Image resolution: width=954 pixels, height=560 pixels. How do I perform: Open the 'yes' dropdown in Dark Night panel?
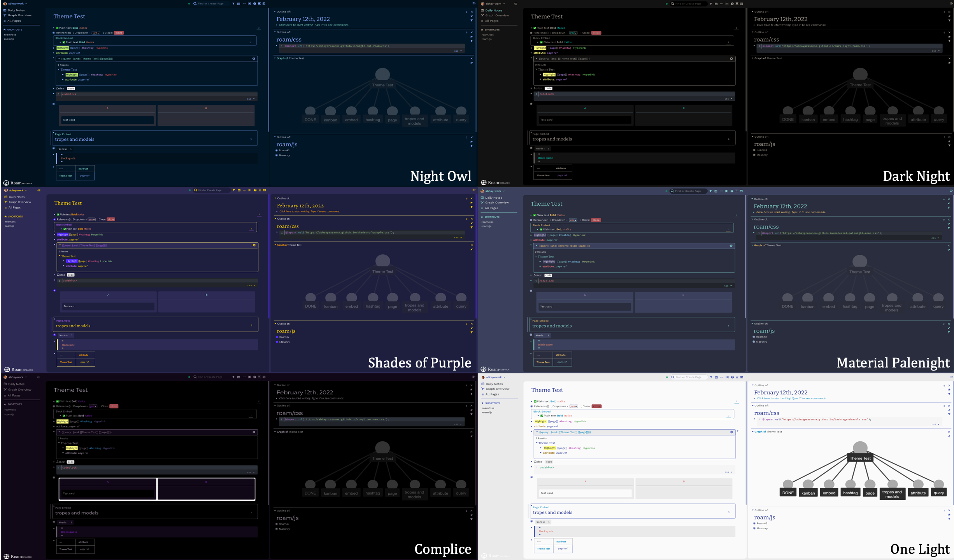point(573,33)
